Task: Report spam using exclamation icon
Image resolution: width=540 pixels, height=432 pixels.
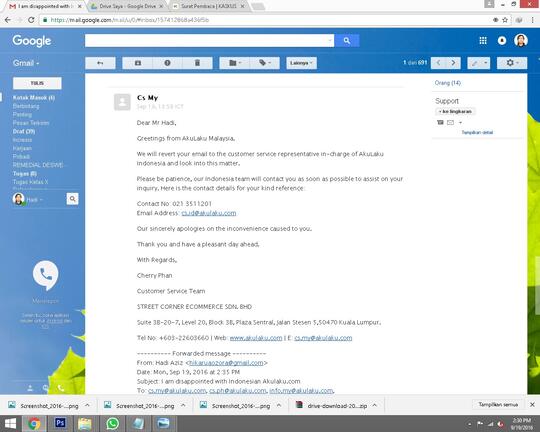Action: (167, 63)
